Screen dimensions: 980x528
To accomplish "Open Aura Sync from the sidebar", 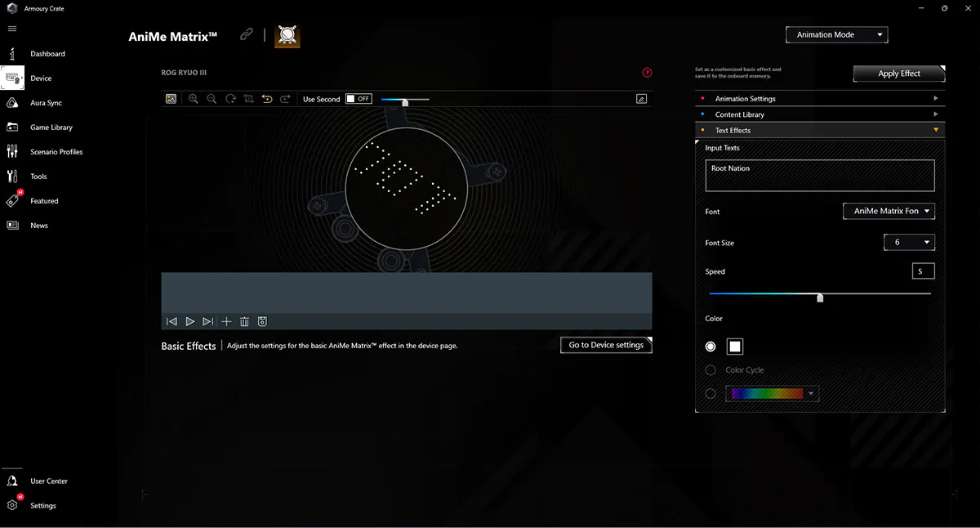I will click(46, 103).
